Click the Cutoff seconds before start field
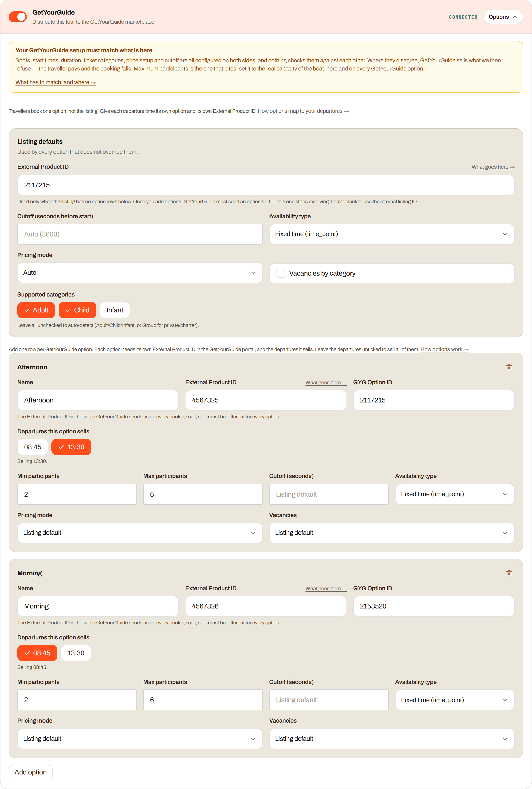This screenshot has height=789, width=532. (x=140, y=234)
